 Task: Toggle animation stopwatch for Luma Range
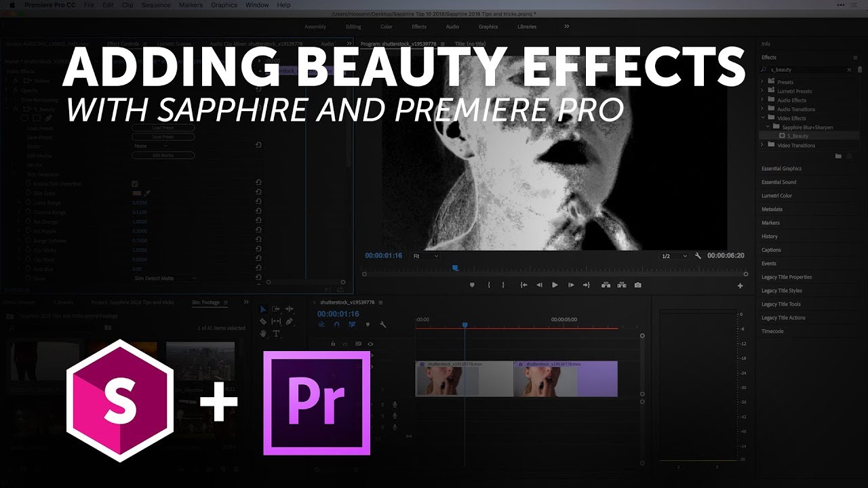point(27,203)
